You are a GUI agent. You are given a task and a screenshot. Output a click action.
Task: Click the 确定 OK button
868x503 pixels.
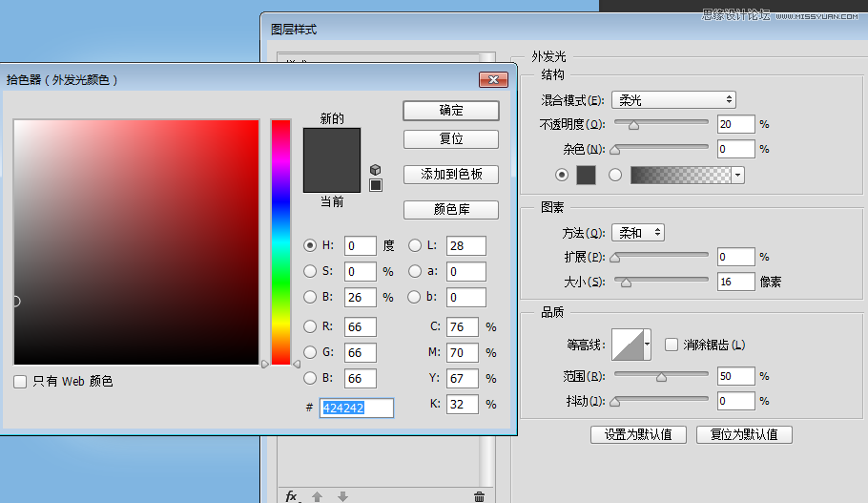tap(451, 111)
